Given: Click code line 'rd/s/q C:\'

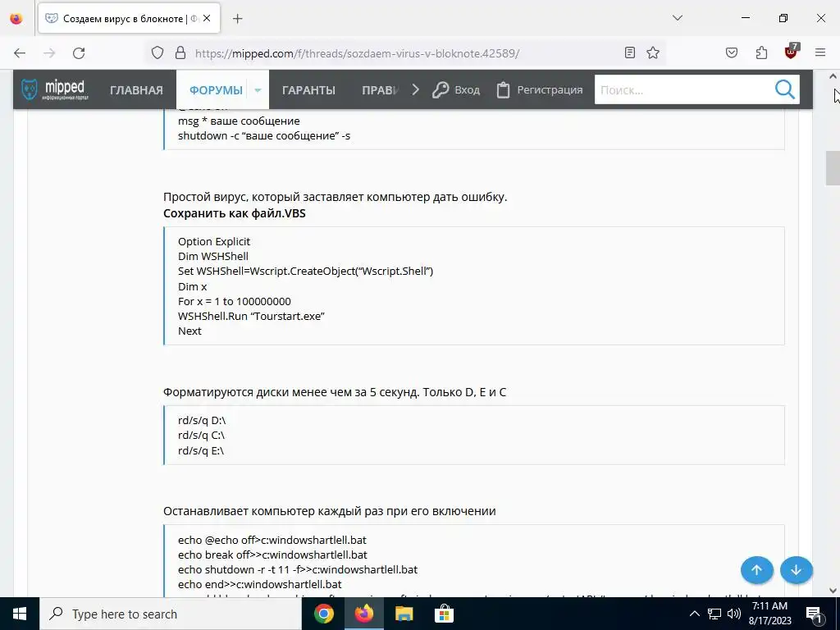Looking at the screenshot, I should pos(201,436).
